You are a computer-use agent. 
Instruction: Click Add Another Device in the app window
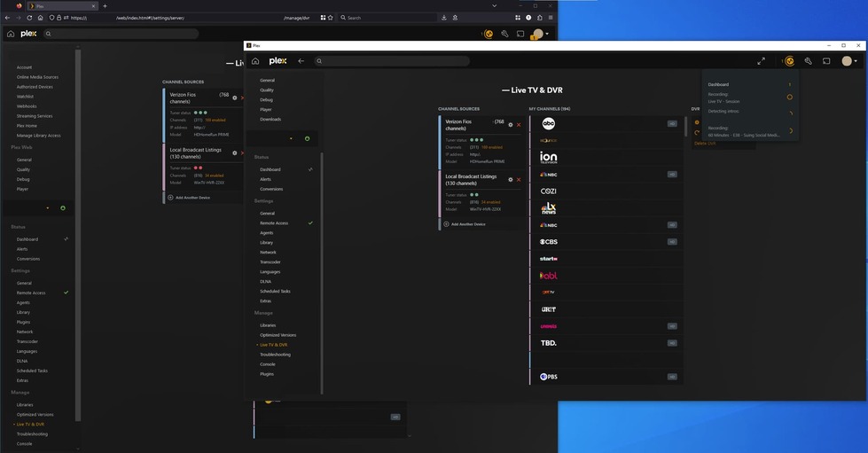(x=468, y=224)
